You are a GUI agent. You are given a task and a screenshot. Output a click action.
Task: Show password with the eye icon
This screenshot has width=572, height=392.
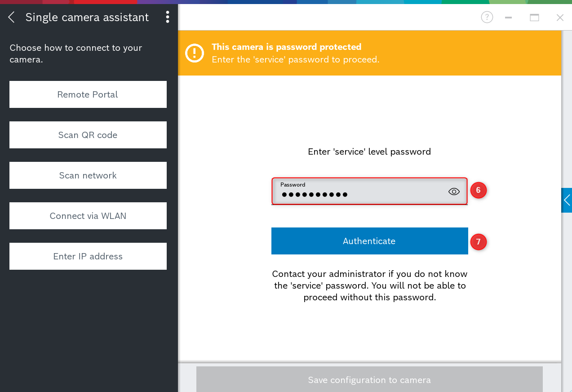pyautogui.click(x=454, y=192)
